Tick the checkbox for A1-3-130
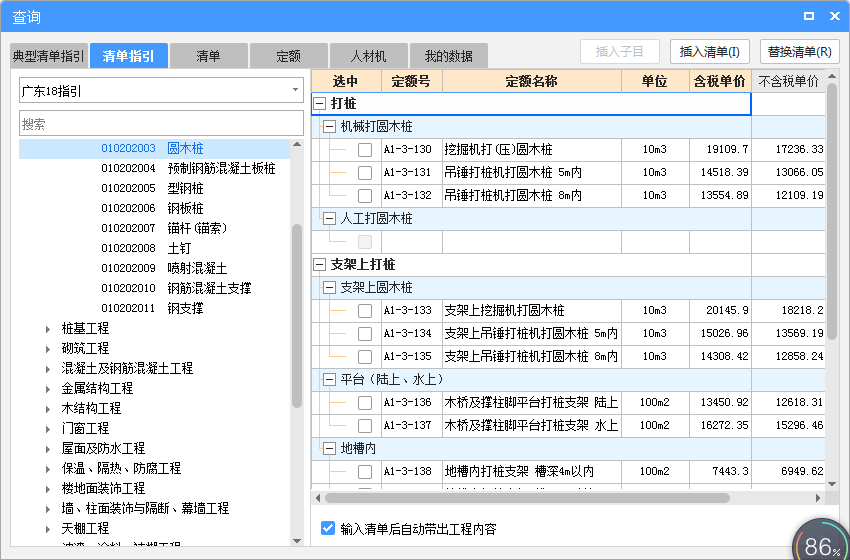Screen dimensions: 850x560 365,150
